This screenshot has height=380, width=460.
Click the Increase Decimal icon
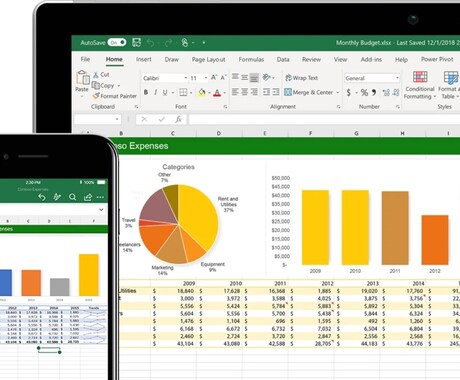click(386, 92)
